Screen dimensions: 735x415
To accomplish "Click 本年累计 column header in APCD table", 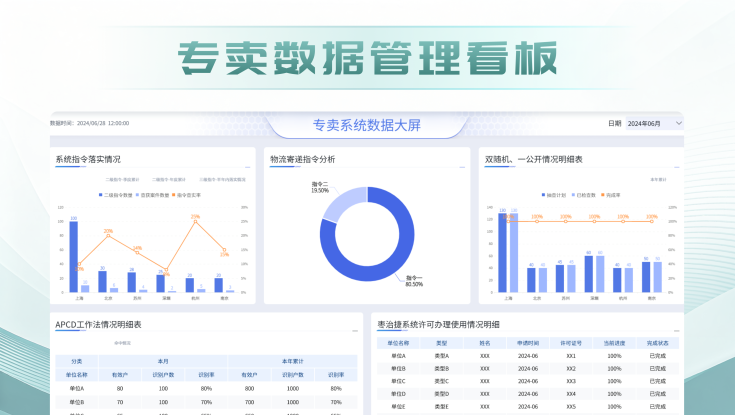I will (x=291, y=361).
